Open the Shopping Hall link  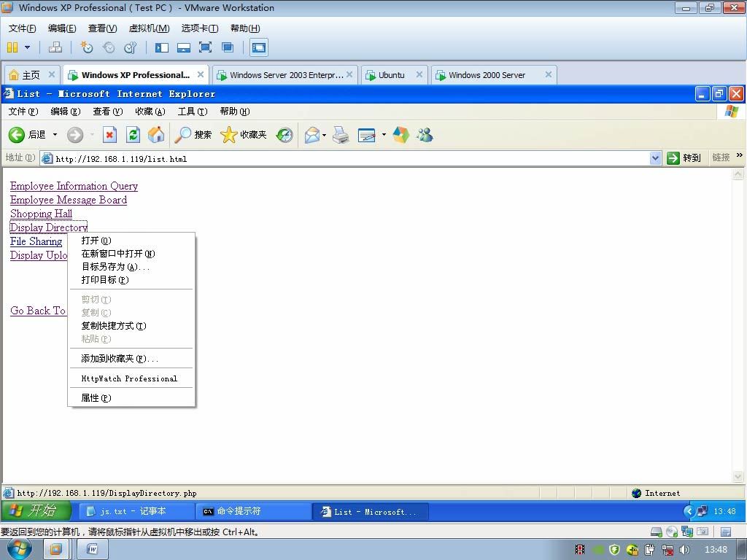point(41,214)
